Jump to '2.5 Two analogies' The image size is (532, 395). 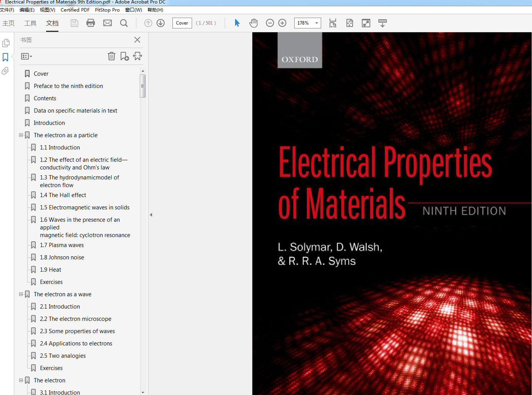coord(63,356)
